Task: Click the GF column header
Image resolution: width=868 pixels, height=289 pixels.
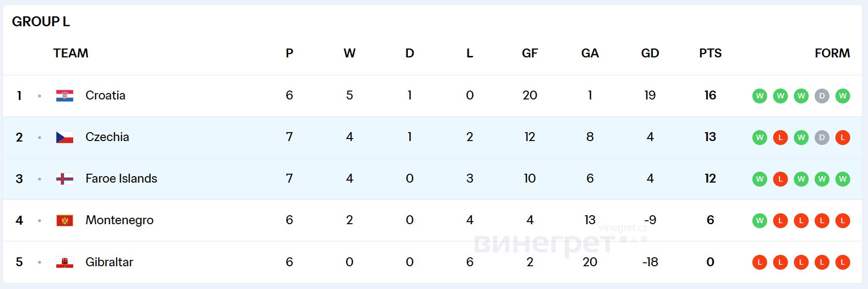Action: [x=529, y=53]
